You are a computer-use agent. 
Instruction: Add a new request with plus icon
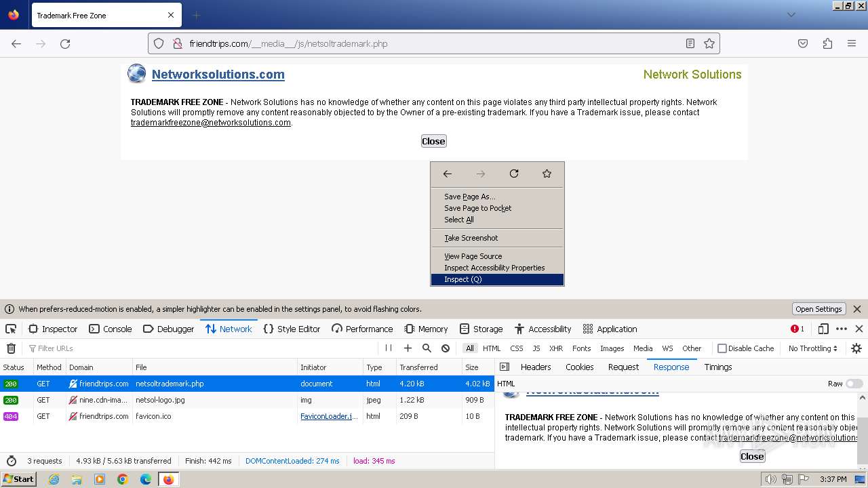coord(408,348)
